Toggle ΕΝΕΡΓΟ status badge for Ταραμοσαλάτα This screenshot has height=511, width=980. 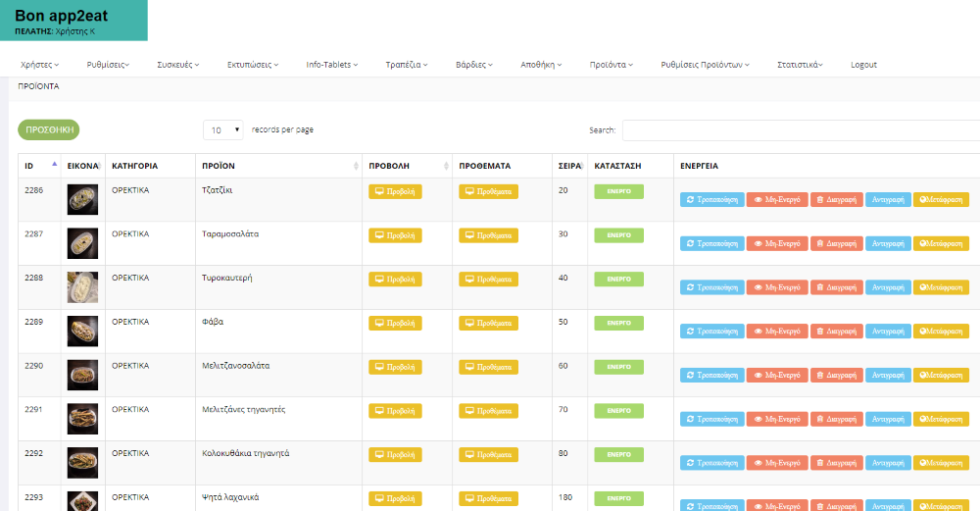(618, 235)
